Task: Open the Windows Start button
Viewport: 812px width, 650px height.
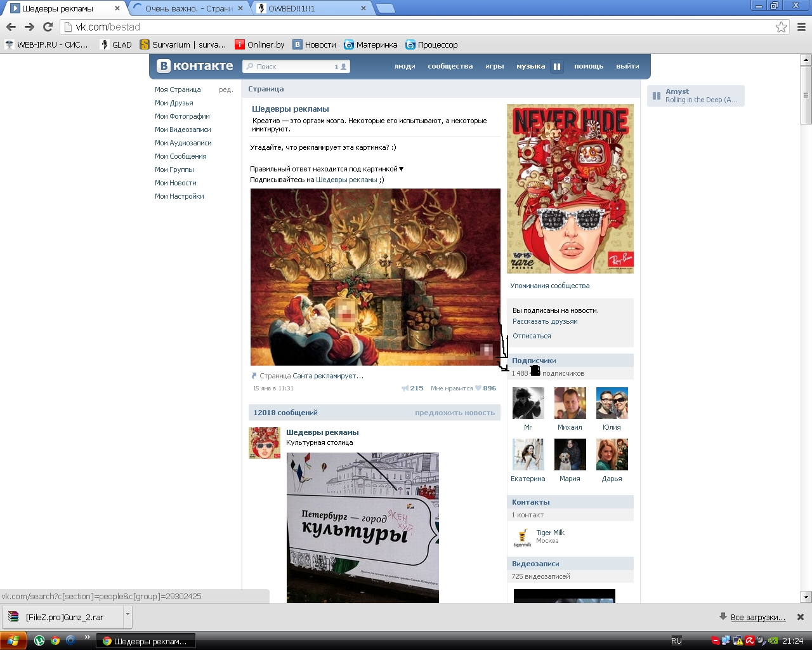Action: 13,640
